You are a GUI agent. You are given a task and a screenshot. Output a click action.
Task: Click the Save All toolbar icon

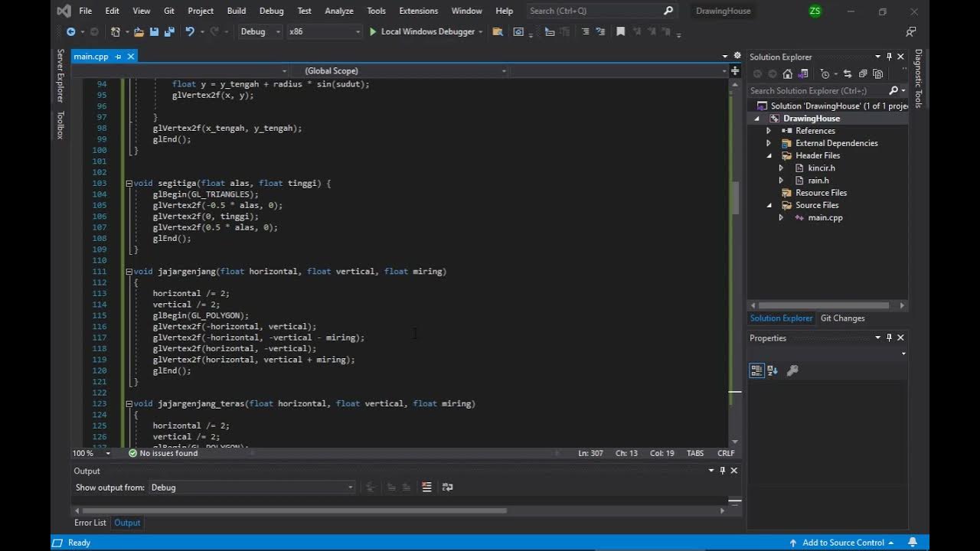170,31
